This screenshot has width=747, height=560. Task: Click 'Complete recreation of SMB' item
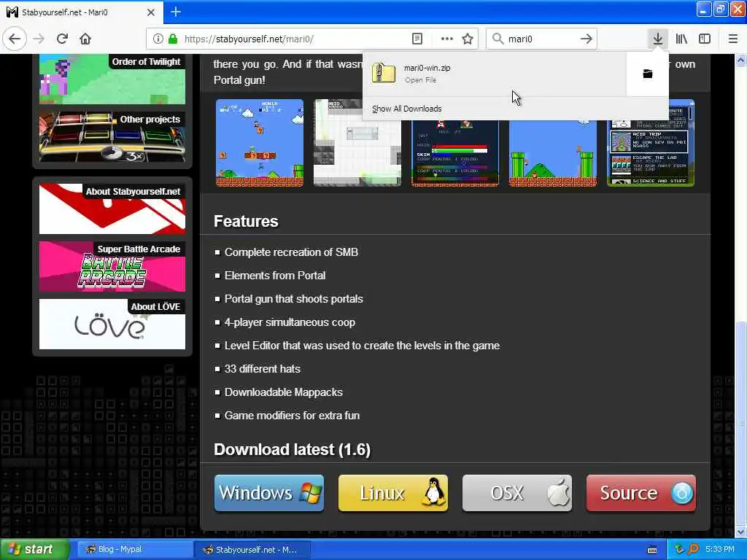[x=291, y=252]
